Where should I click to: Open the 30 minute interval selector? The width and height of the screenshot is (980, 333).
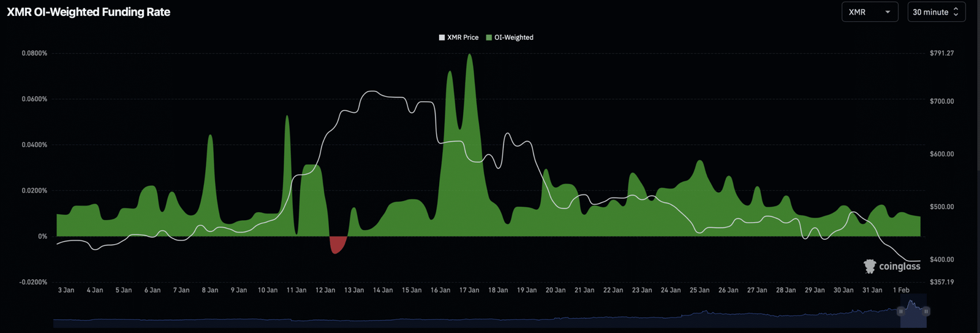[x=936, y=12]
